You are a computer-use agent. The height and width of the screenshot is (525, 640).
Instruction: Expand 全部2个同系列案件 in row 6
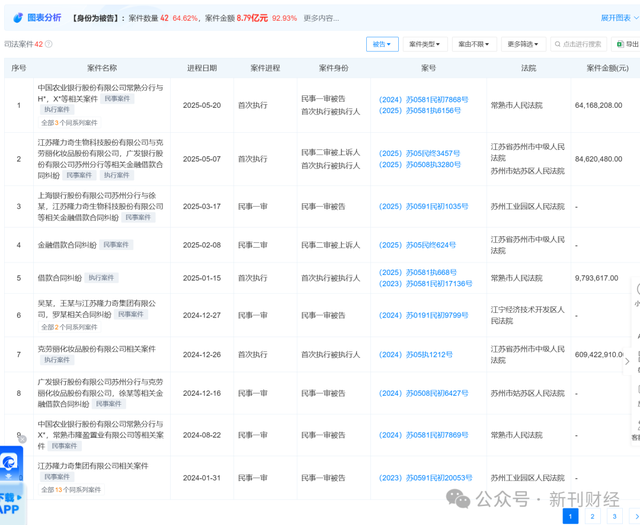[69, 327]
